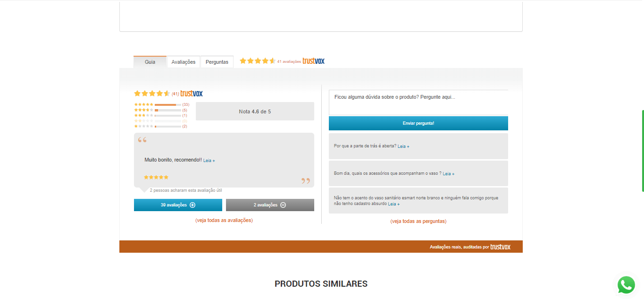Click the Trustvox logo in the orange footer
The image size is (644, 299).
(x=500, y=247)
